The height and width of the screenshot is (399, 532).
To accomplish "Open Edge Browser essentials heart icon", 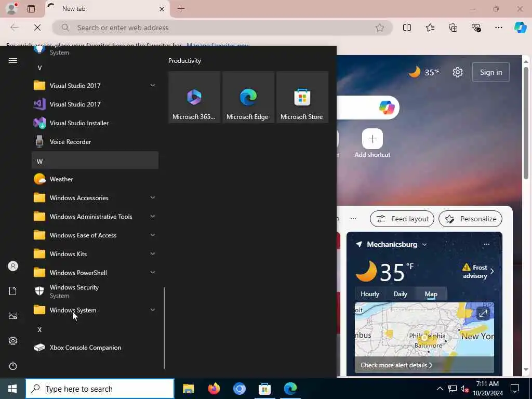I will coord(476,28).
